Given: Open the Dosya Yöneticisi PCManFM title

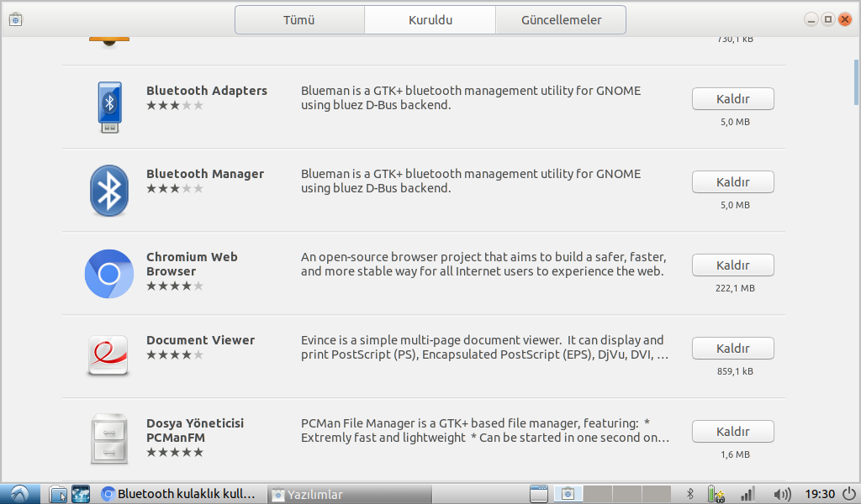Looking at the screenshot, I should 195,431.
